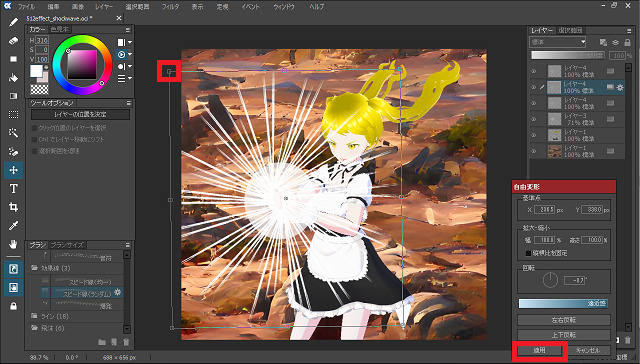Toggle visibility of レイヤー3 71% layer
This screenshot has height=364, width=640.
[533, 119]
